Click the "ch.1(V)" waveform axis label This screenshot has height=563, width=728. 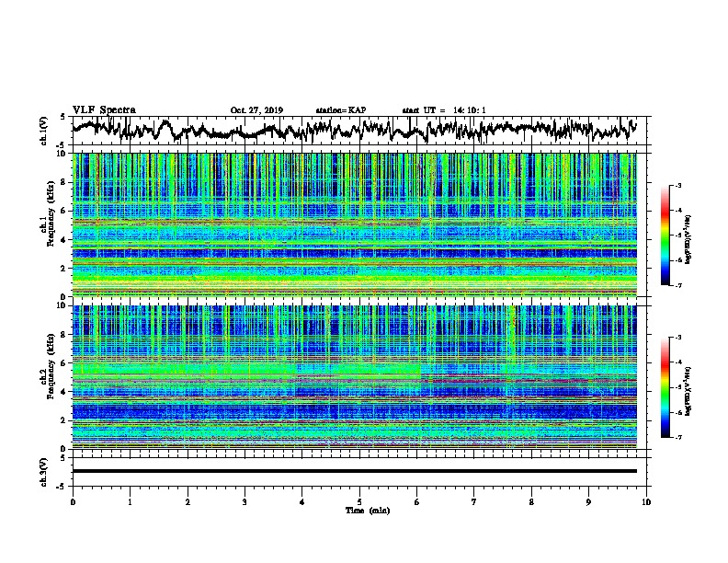pos(44,131)
